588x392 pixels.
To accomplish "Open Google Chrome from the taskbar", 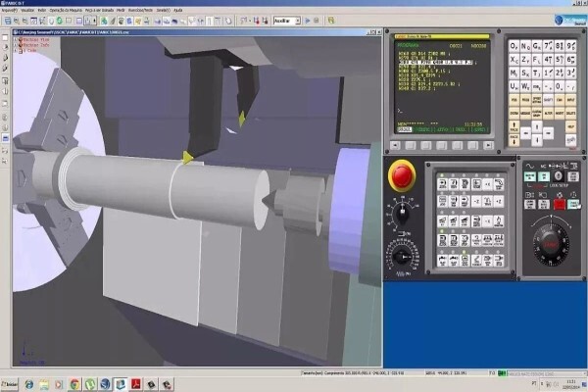I will (74, 384).
